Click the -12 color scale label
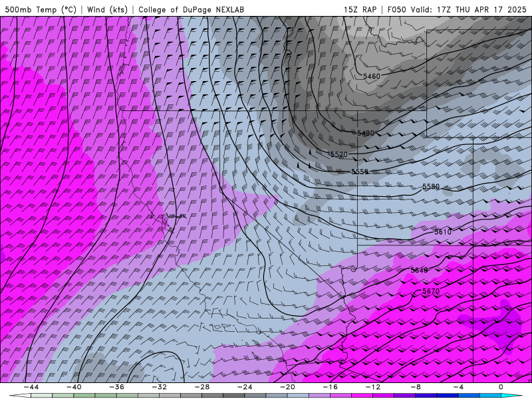The height and width of the screenshot is (399, 532). click(x=373, y=387)
